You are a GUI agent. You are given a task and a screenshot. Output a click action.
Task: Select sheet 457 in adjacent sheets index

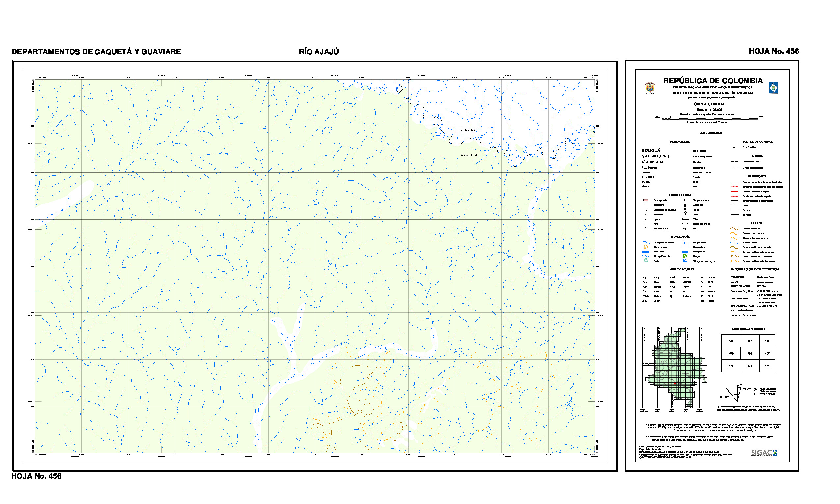point(767,353)
